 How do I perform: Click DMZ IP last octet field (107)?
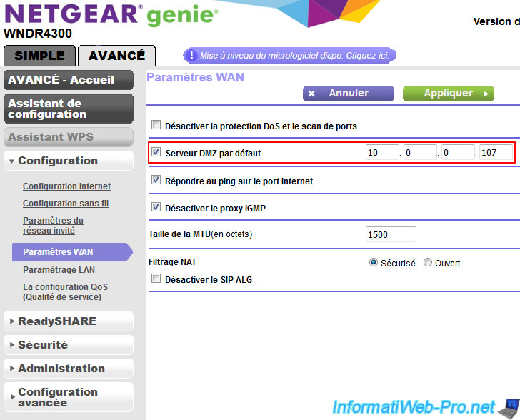pyautogui.click(x=496, y=152)
